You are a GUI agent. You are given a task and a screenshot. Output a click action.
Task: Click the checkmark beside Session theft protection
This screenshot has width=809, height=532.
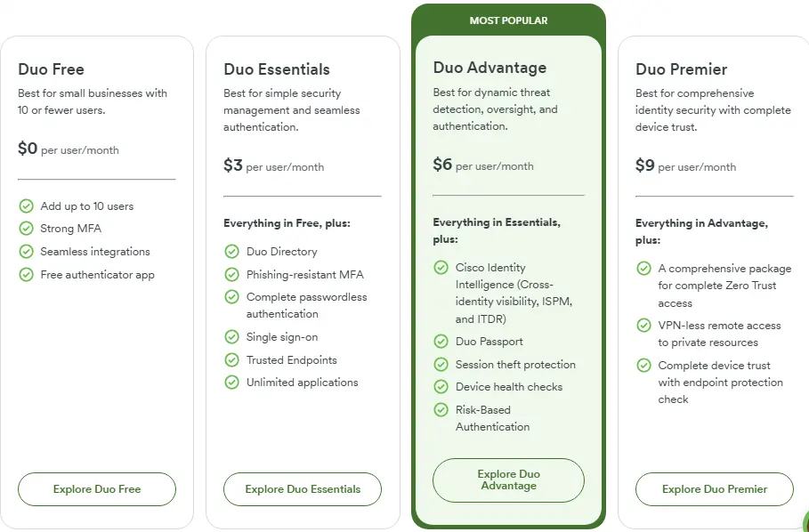(x=441, y=365)
